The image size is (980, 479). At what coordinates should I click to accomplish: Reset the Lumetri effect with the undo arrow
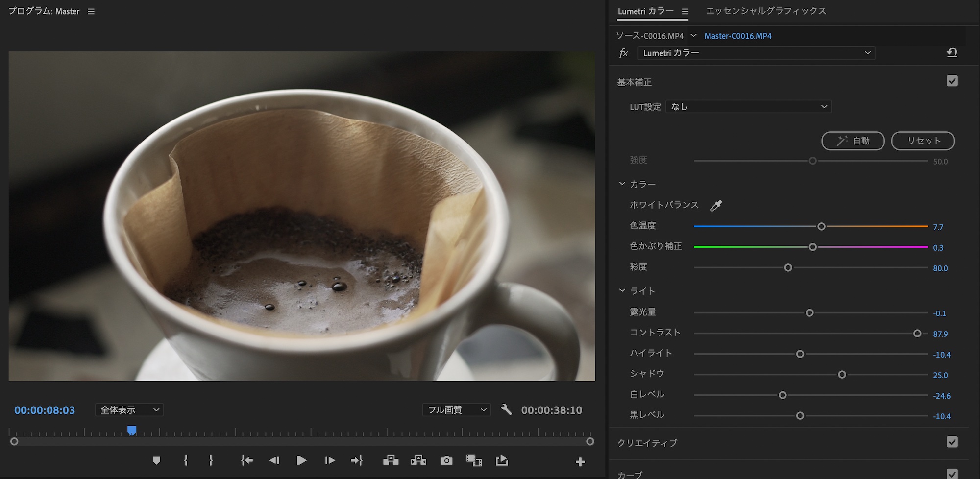pyautogui.click(x=952, y=53)
